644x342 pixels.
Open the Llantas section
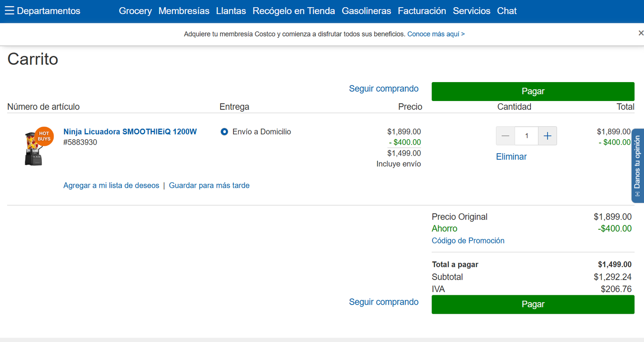(x=231, y=11)
